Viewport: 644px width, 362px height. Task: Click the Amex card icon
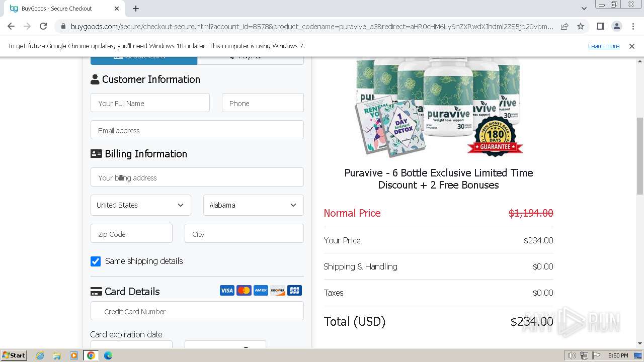(x=261, y=291)
